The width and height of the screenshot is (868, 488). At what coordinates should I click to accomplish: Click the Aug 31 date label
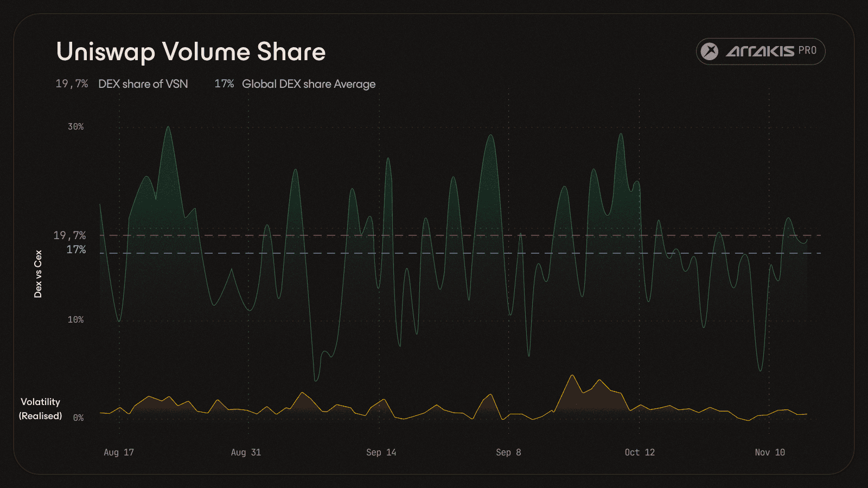pyautogui.click(x=246, y=452)
